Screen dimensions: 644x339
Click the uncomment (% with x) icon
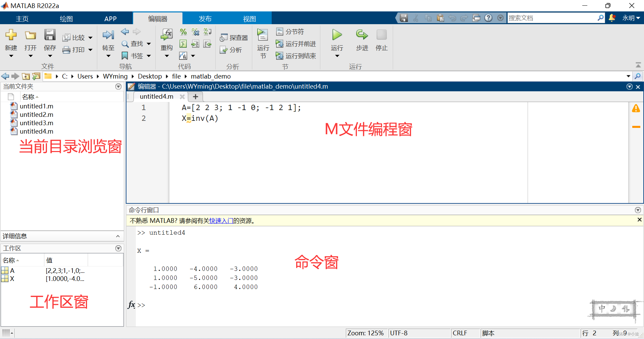pos(195,32)
